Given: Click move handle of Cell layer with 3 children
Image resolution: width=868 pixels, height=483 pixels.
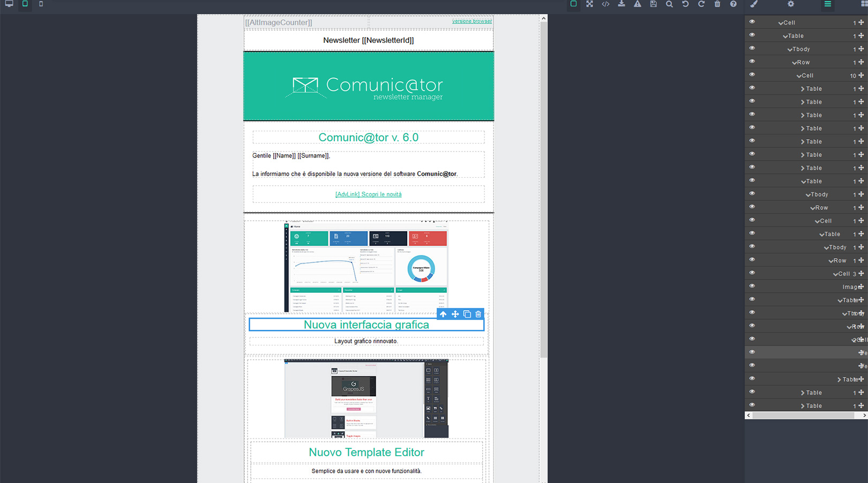Looking at the screenshot, I should (861, 274).
